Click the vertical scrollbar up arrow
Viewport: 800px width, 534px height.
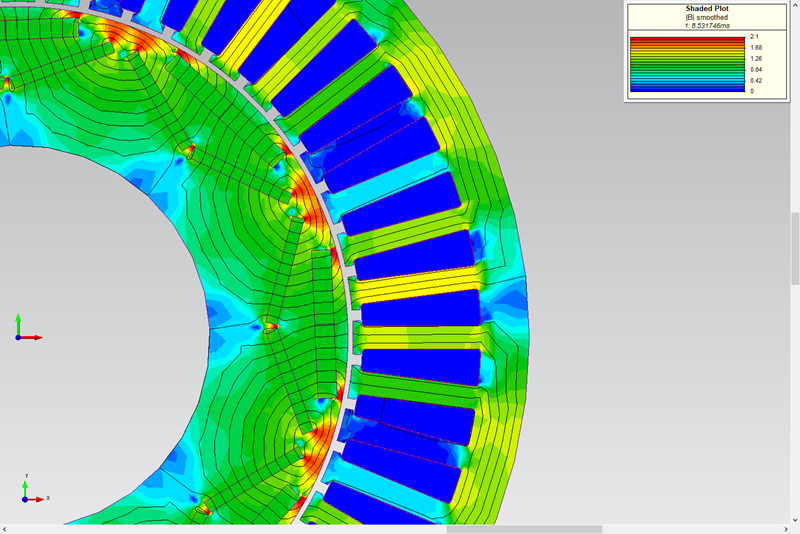coord(795,4)
